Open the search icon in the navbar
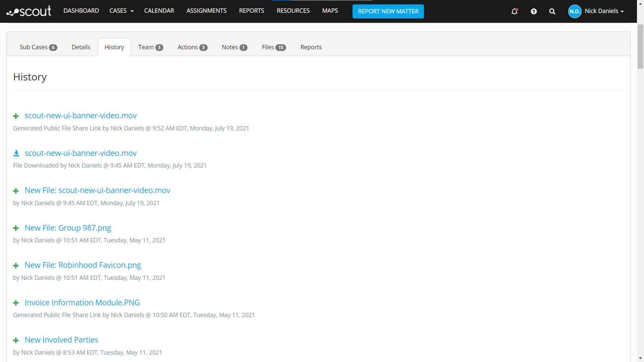This screenshot has height=362, width=644. click(x=552, y=11)
